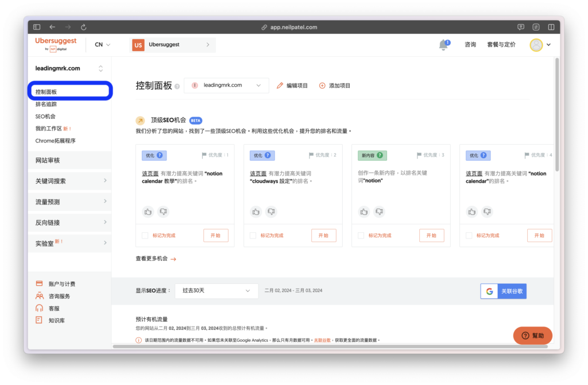Thumbs down the priority 4 card

coord(487,211)
